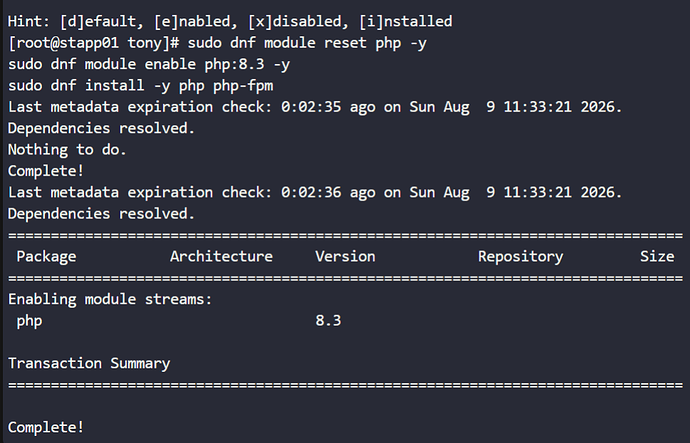Viewport: 690px width, 443px height.
Task: Click the first 'Complete!' message
Action: pos(46,171)
